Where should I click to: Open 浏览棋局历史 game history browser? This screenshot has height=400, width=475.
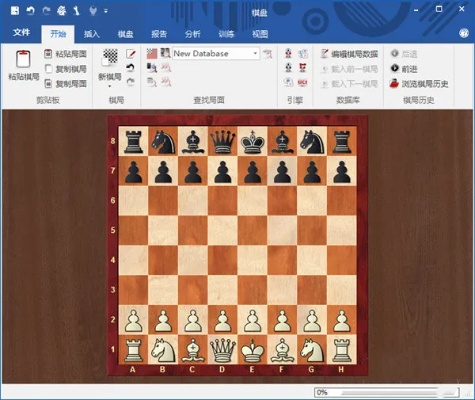(x=419, y=84)
